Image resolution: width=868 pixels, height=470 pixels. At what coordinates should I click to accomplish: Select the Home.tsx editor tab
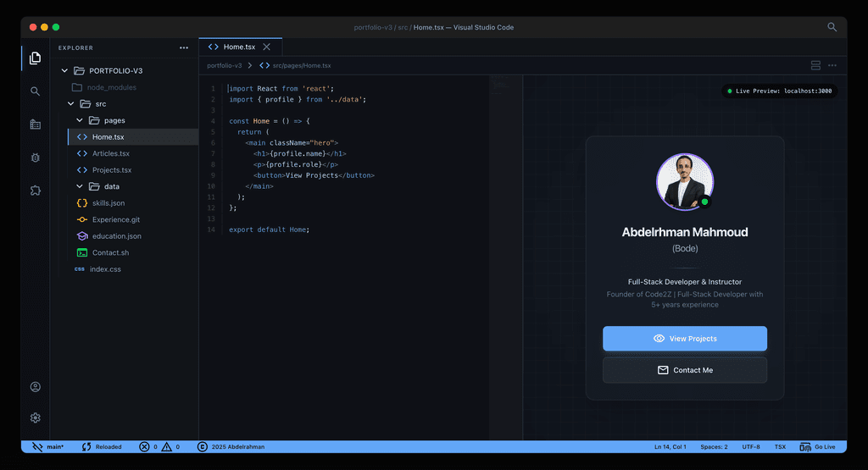click(x=238, y=47)
